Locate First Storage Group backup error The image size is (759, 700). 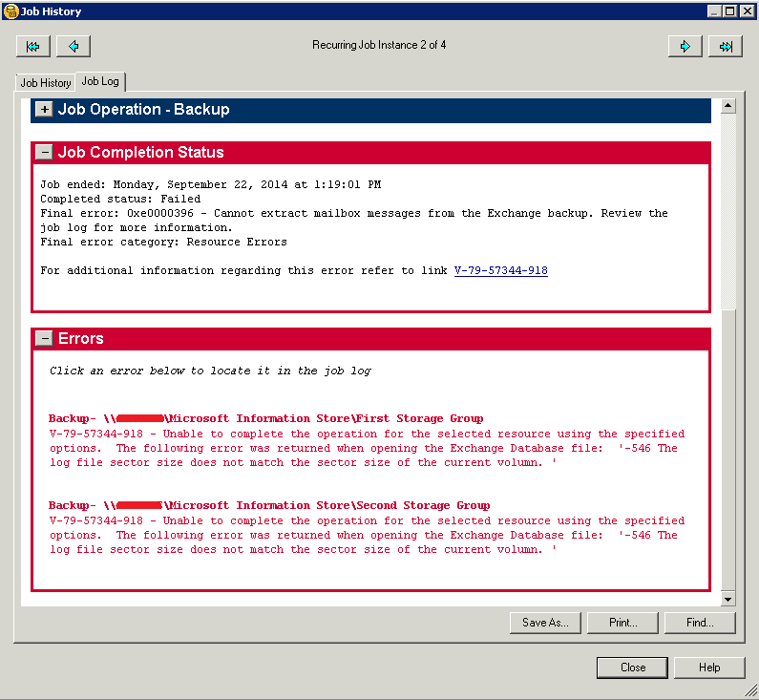266,418
